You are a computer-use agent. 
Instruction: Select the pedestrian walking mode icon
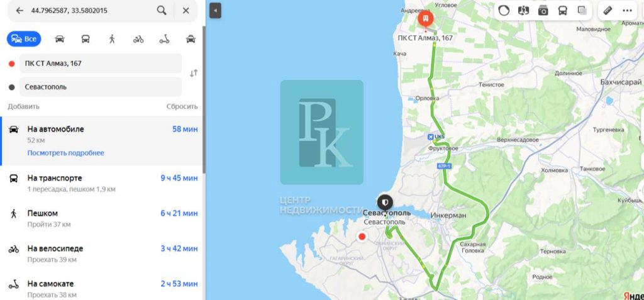point(112,39)
